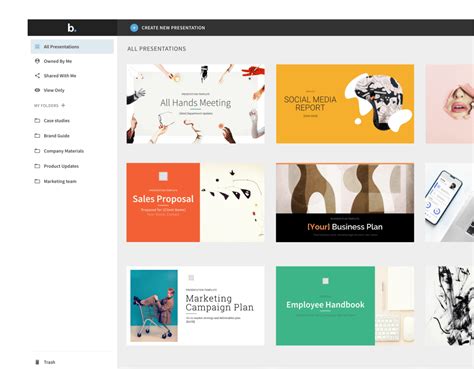Open Social Media Report presentation
This screenshot has height=369, width=474.
coord(345,104)
